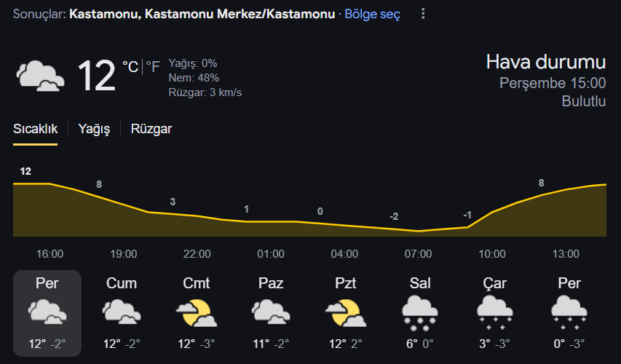
Task: Click the 22:00 time label
Action: click(197, 254)
